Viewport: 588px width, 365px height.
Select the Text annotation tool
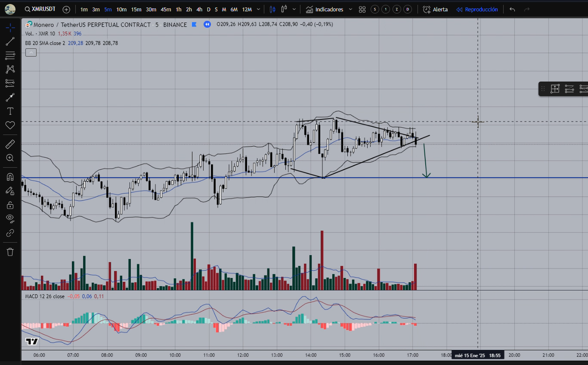coord(10,111)
